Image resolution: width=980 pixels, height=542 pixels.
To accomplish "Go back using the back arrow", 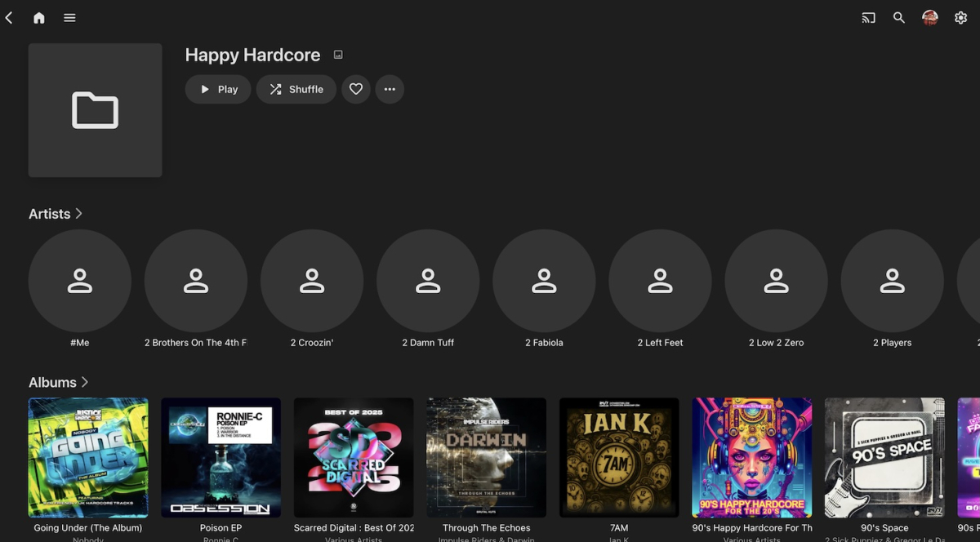I will coord(9,18).
